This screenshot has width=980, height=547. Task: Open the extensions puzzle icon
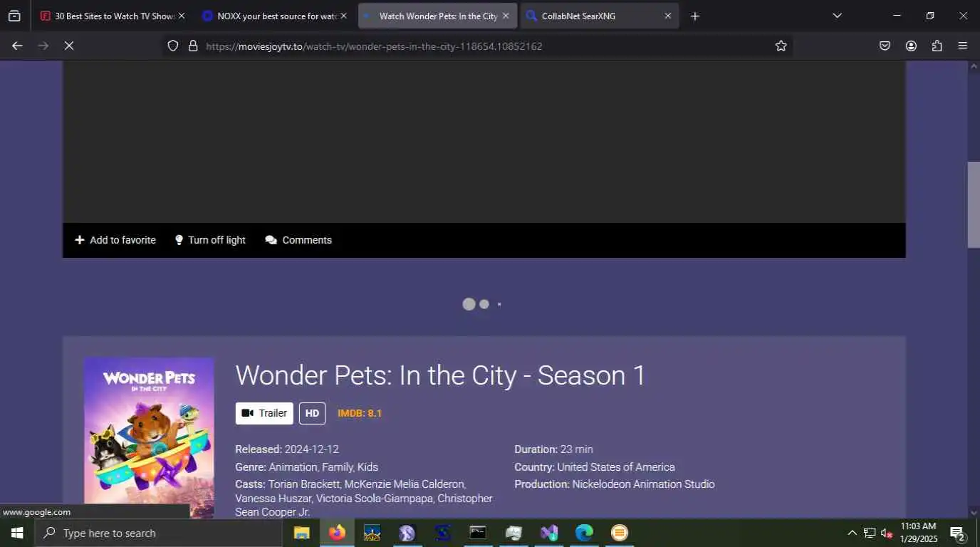(937, 46)
